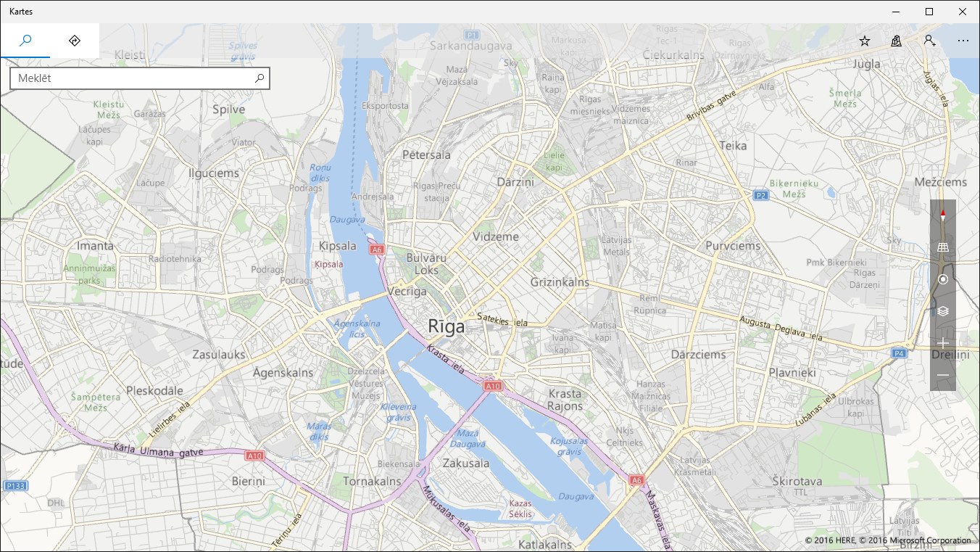Click the A10 road marker on Krasta iela
This screenshot has height=552, width=980.
point(493,386)
